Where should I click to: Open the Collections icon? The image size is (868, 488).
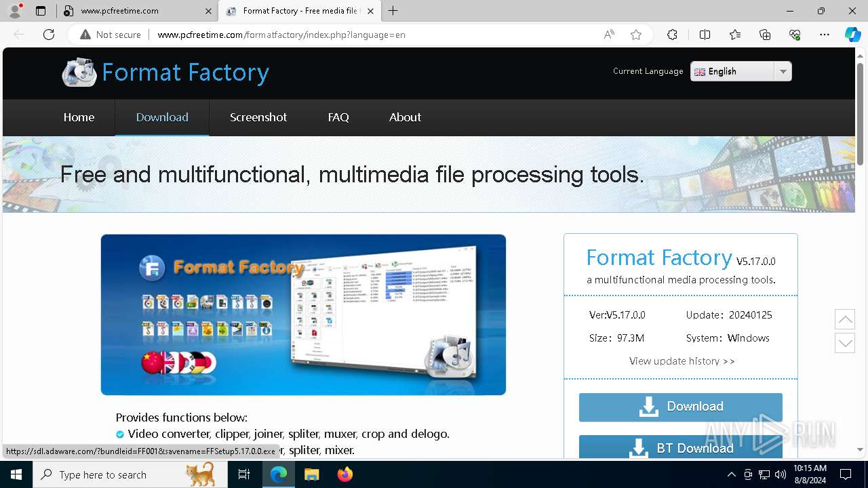(765, 35)
